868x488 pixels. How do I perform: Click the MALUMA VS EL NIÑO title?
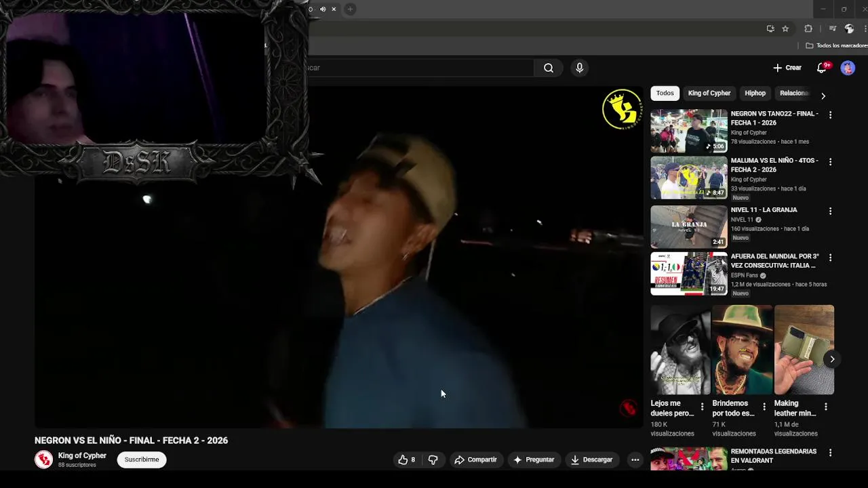pos(774,165)
